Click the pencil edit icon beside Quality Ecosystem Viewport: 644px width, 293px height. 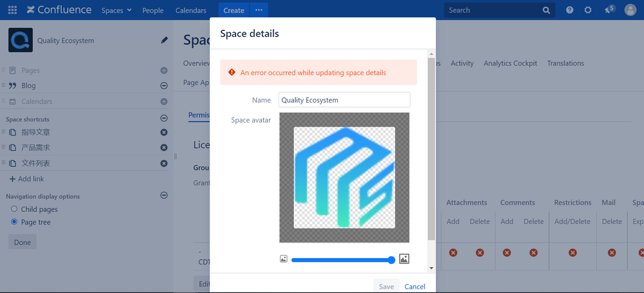tap(164, 40)
